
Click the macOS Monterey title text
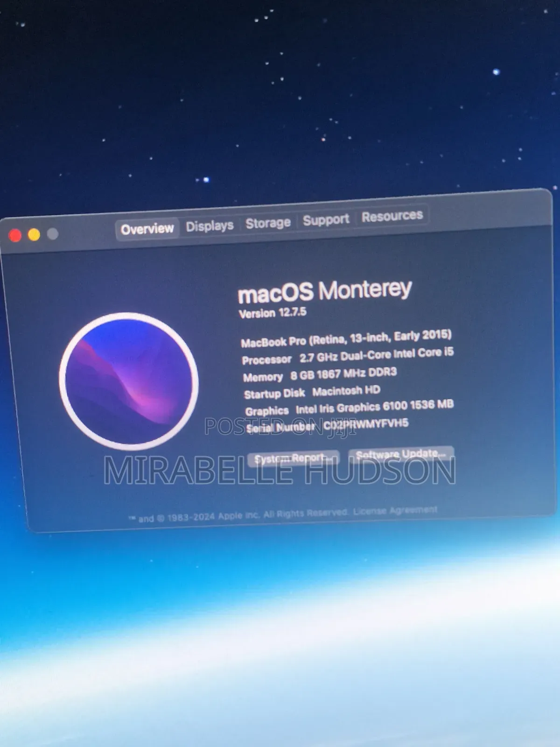(325, 291)
